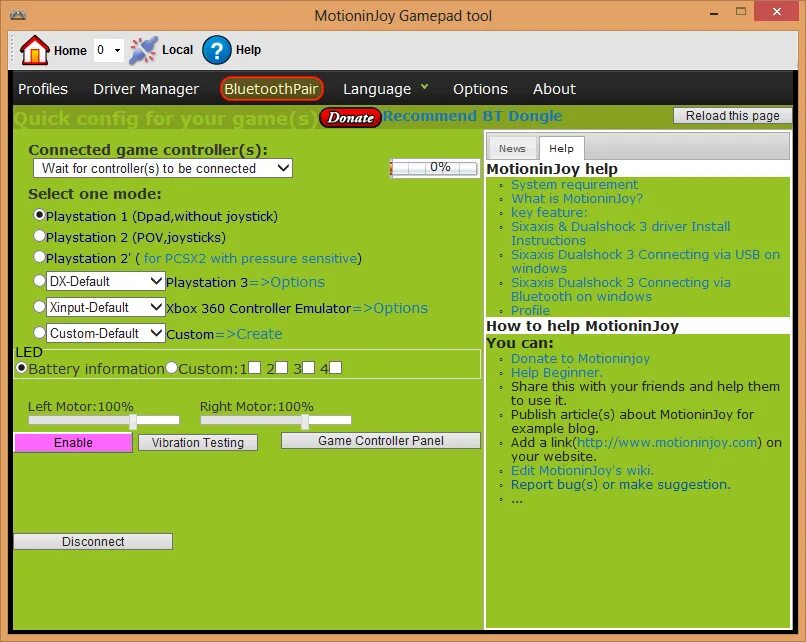Open the What is MotioninJoy? link

coord(577,198)
